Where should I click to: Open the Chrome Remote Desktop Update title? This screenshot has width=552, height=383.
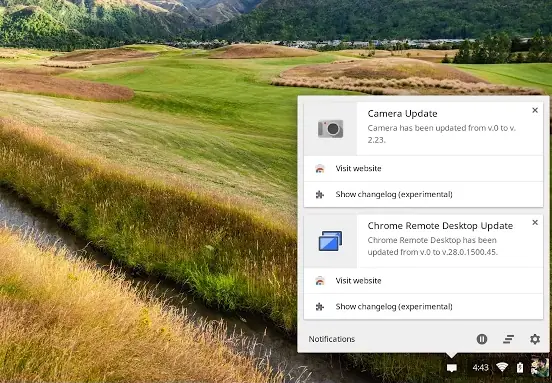(440, 226)
